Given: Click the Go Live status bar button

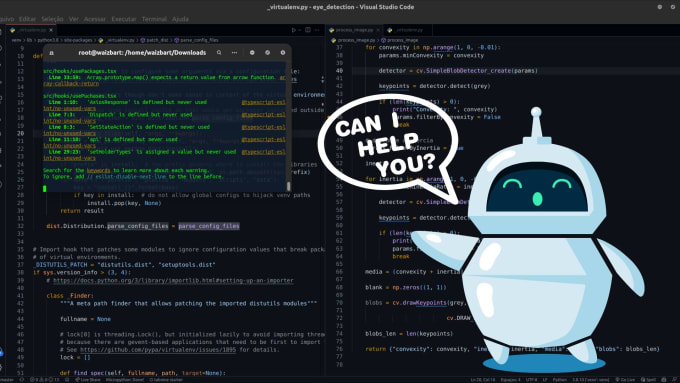Looking at the screenshot, I should [624, 380].
